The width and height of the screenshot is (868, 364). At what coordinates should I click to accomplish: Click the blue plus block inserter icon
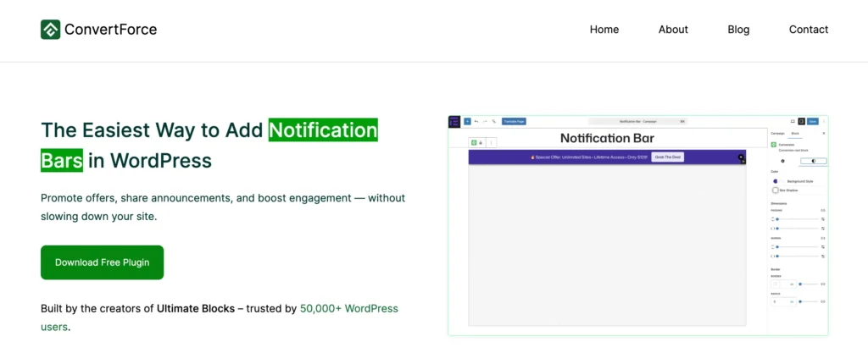pos(467,121)
